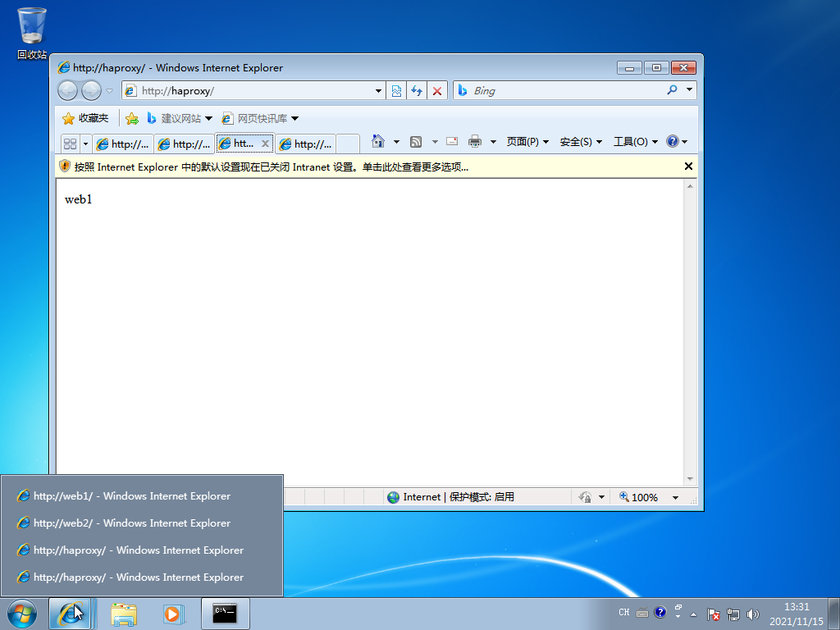Click the Refresh page icon
This screenshot has height=630, width=840.
[x=417, y=91]
